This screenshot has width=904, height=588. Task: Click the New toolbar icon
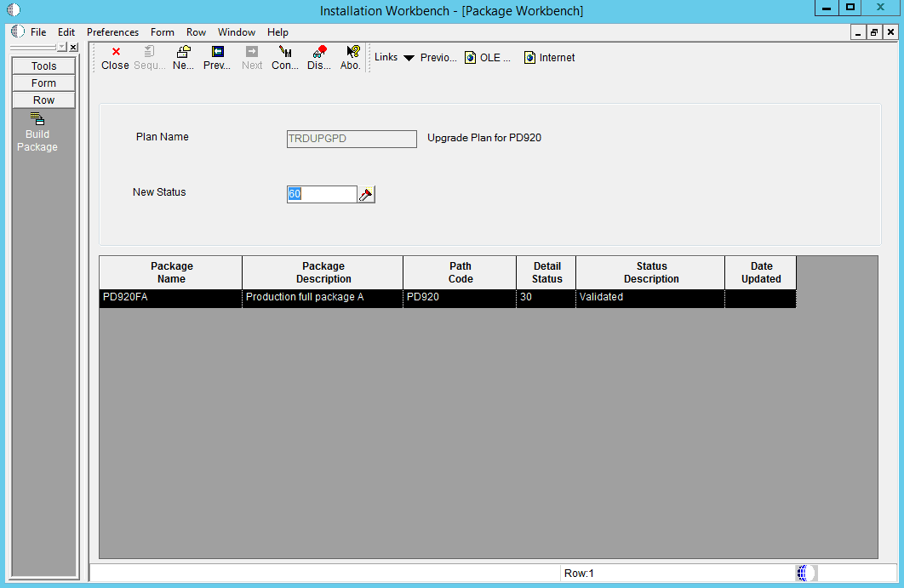(x=183, y=52)
